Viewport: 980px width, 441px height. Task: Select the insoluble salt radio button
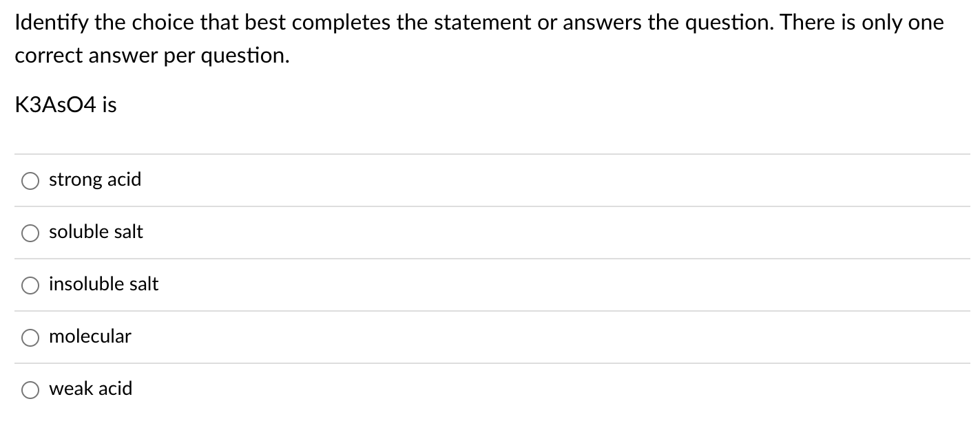[30, 285]
